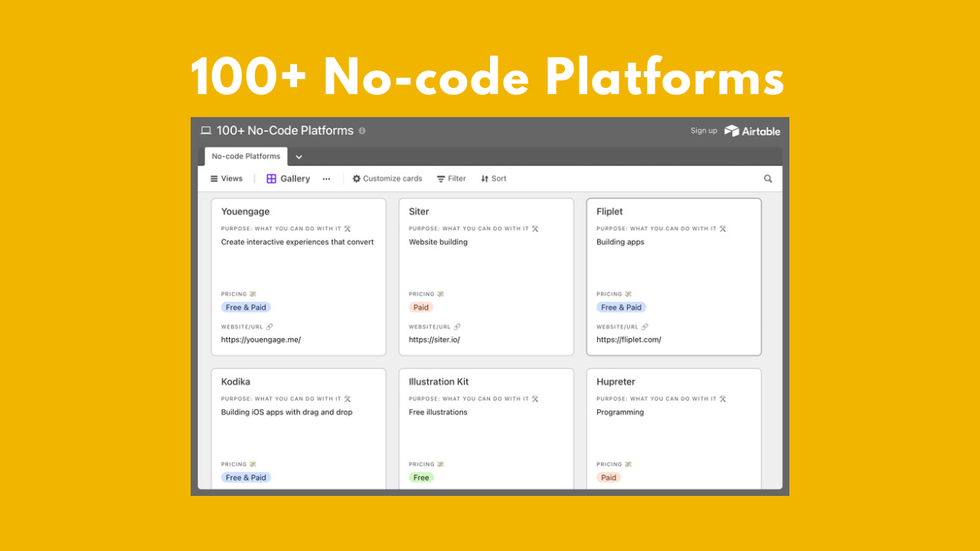
Task: Open the three-dots view options menu
Action: coord(326,179)
